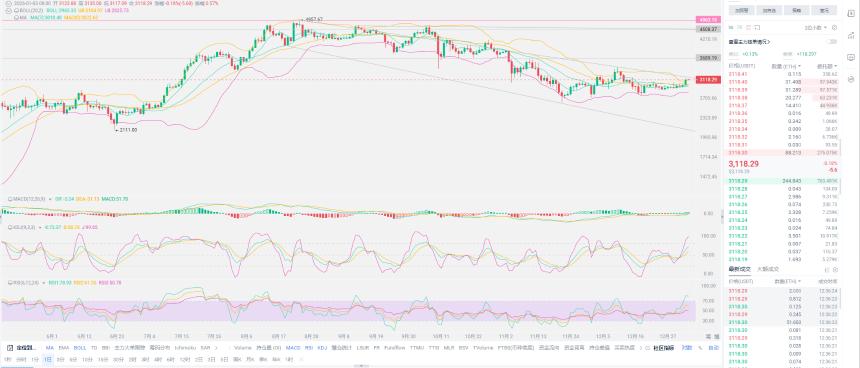Open order book settings gear icon
This screenshot has width=860, height=368.
[834, 27]
